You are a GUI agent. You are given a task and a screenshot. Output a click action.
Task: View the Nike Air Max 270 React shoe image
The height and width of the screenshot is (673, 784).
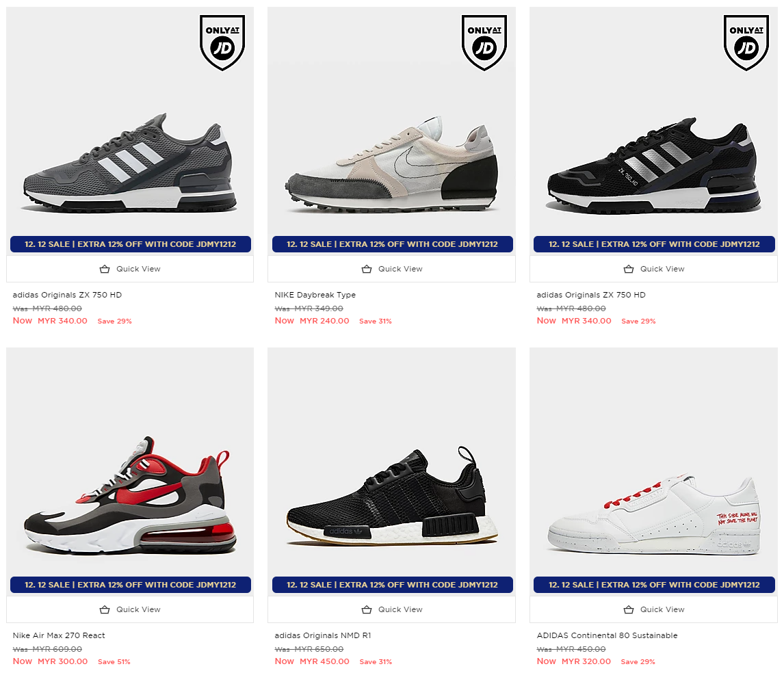click(129, 494)
